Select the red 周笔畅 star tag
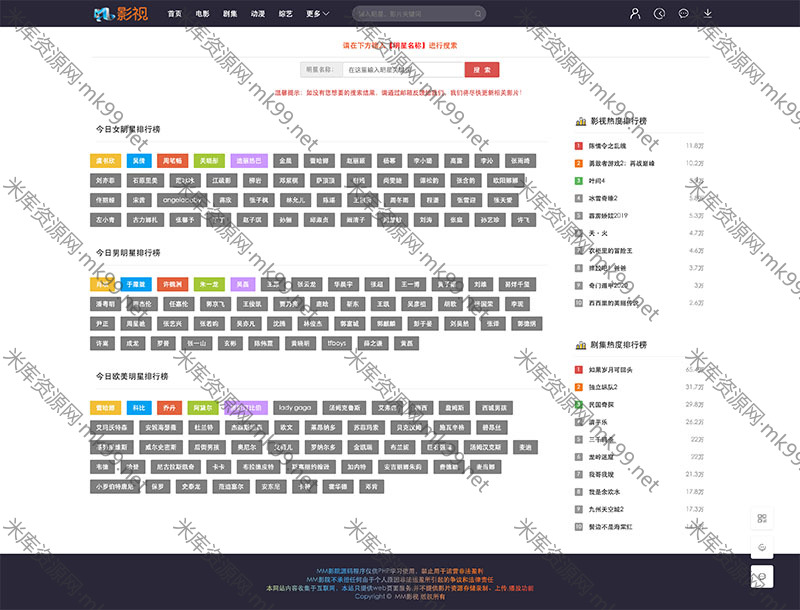Viewport: 800px width, 610px height. point(172,161)
